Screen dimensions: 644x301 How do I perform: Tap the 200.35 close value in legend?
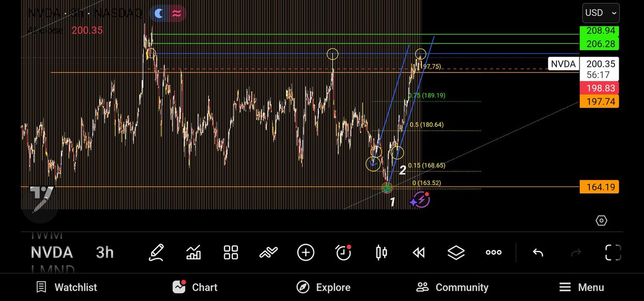pos(87,30)
